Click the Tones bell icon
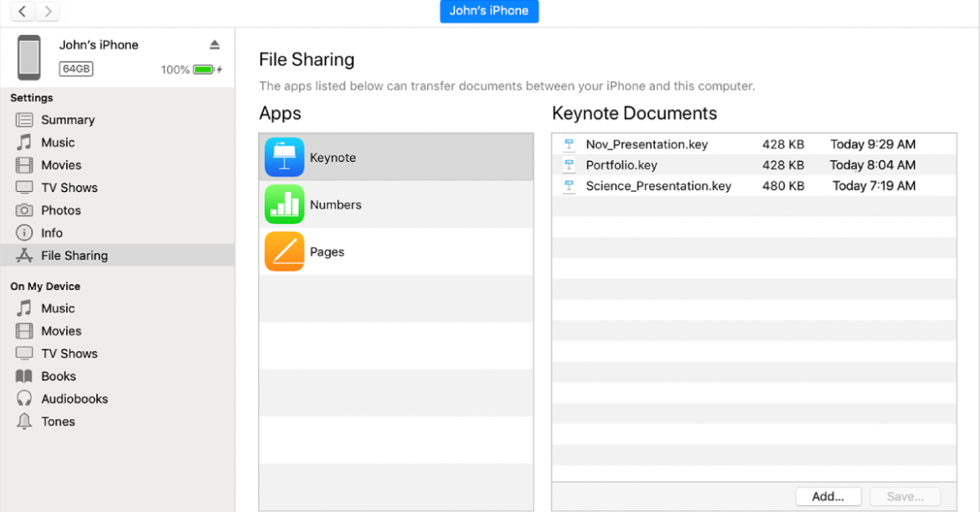This screenshot has width=980, height=512. click(x=24, y=421)
